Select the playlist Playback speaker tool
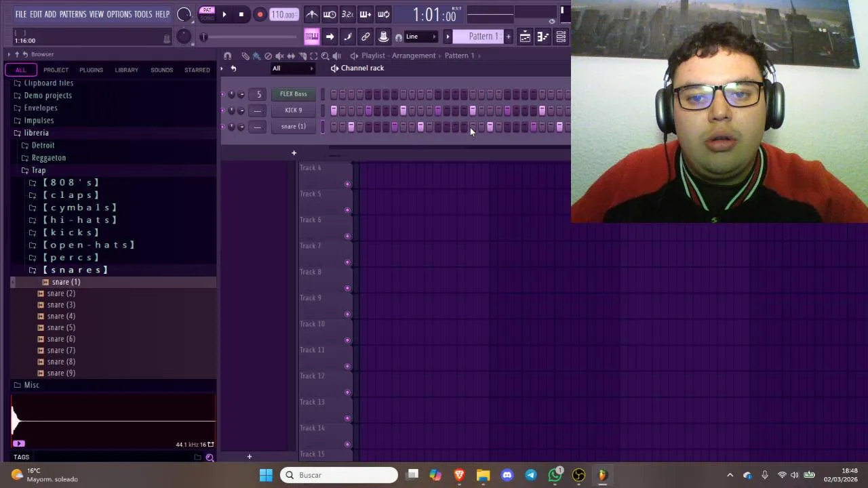The image size is (868, 488). coord(336,56)
